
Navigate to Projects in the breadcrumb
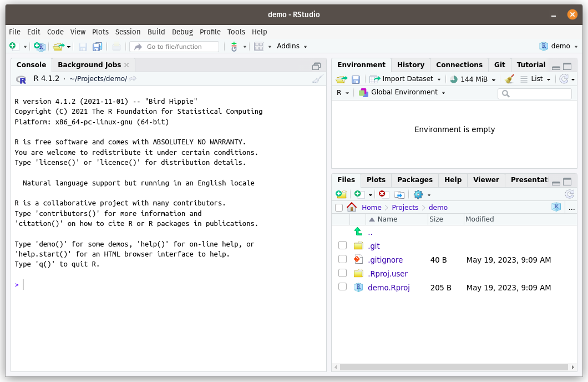pos(404,208)
